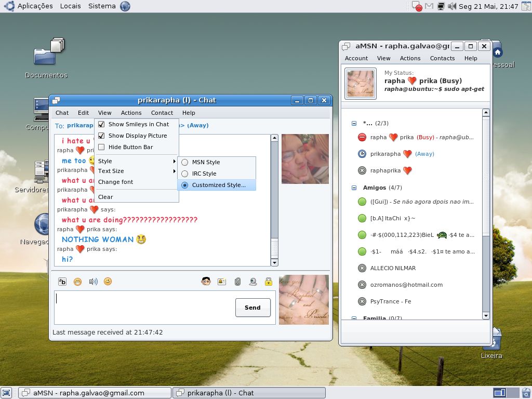Click offline icon beside ozromanos@hotmail.com
The height and width of the screenshot is (399, 532).
tap(362, 285)
